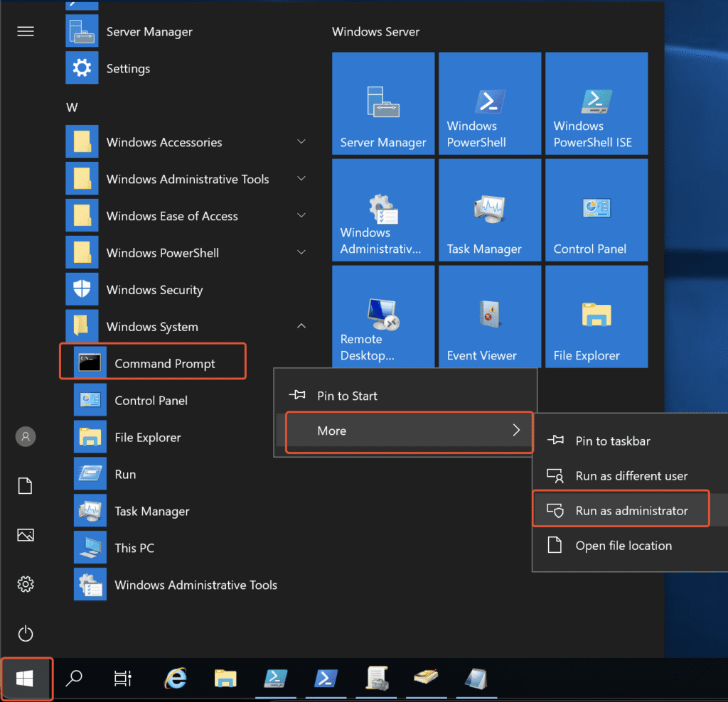Expand the Windows Ease of Access folder
The image size is (728, 702).
(186, 216)
